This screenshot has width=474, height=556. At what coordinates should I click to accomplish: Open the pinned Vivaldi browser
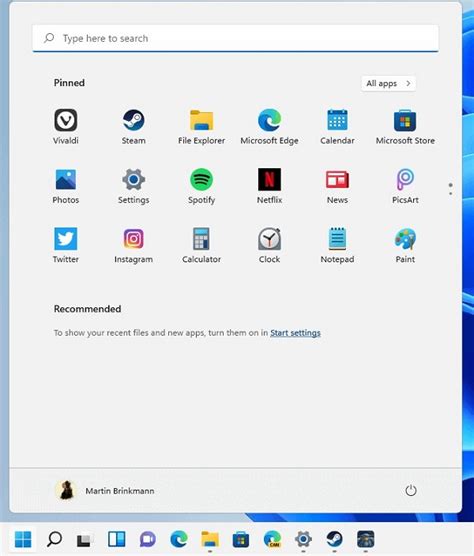66,127
